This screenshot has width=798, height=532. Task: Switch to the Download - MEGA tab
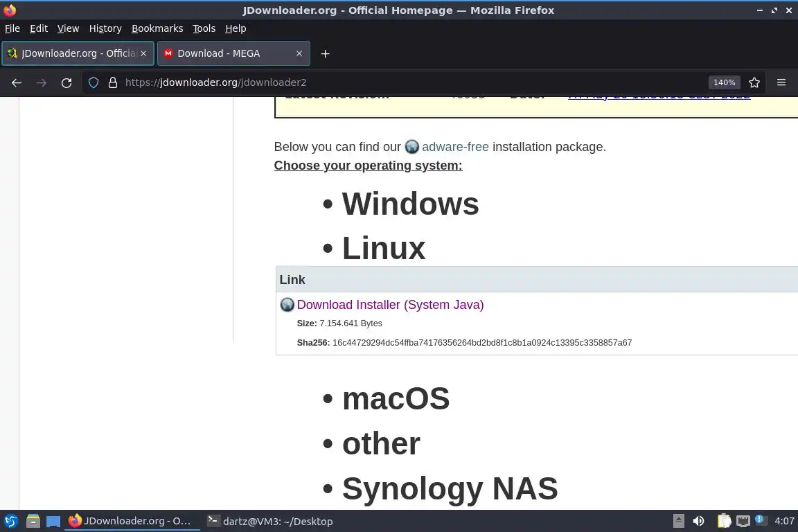(x=233, y=53)
